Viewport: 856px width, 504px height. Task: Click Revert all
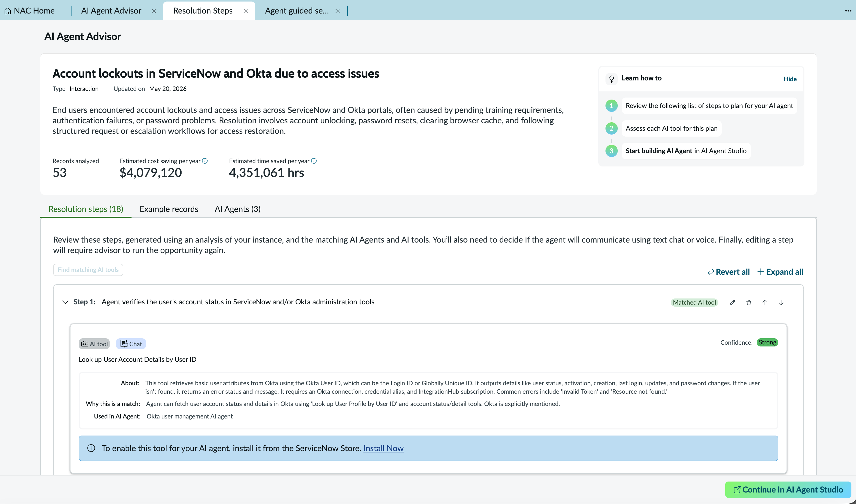point(728,272)
